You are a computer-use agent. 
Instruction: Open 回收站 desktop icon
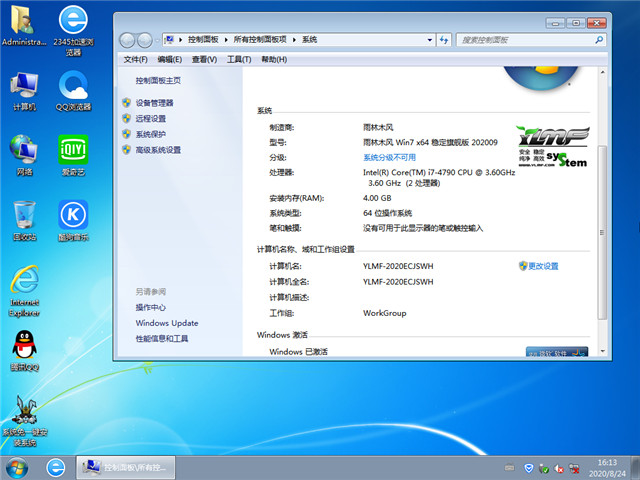[x=24, y=220]
